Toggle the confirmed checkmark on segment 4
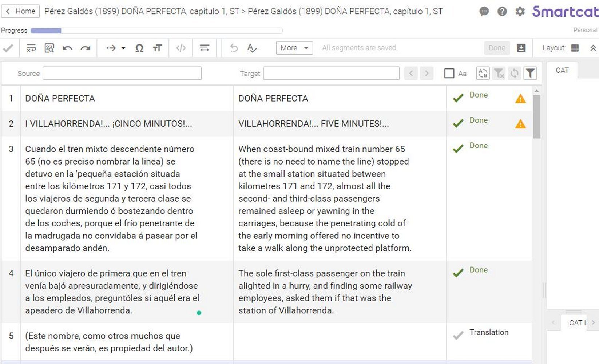The height and width of the screenshot is (364, 599). (458, 273)
